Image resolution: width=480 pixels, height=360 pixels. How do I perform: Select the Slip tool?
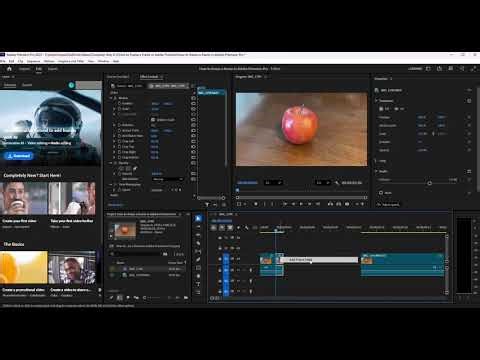(198, 251)
